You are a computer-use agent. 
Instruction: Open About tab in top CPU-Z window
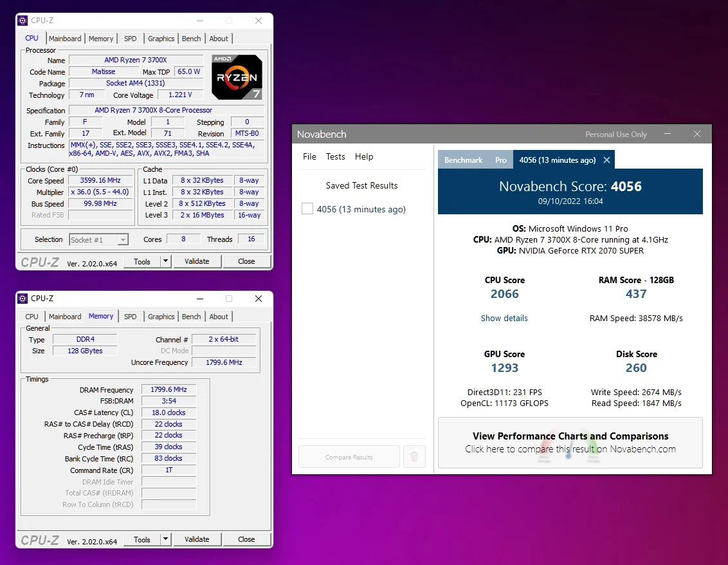click(219, 39)
